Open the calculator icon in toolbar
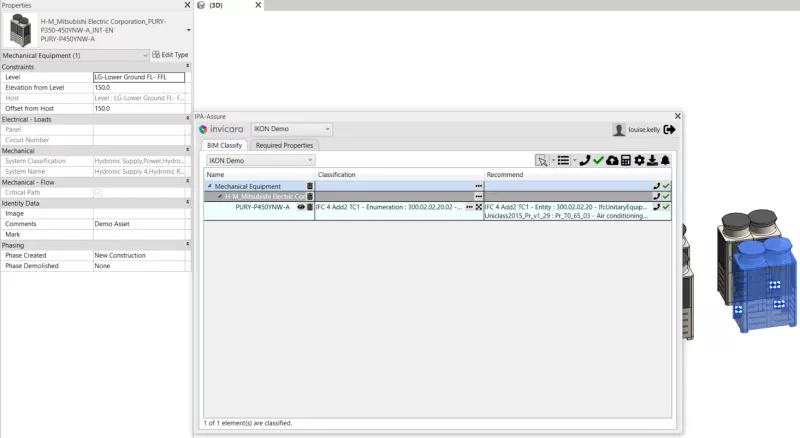The width and height of the screenshot is (800, 438). point(626,161)
